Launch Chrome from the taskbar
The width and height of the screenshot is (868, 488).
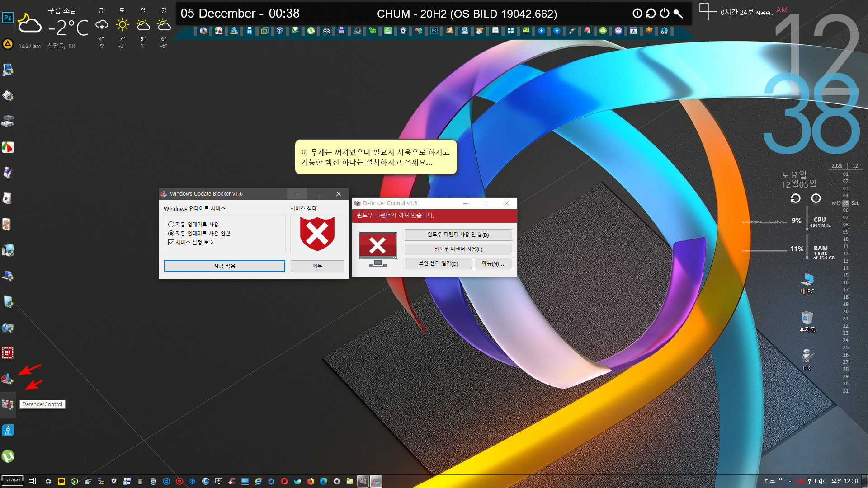[x=337, y=481]
